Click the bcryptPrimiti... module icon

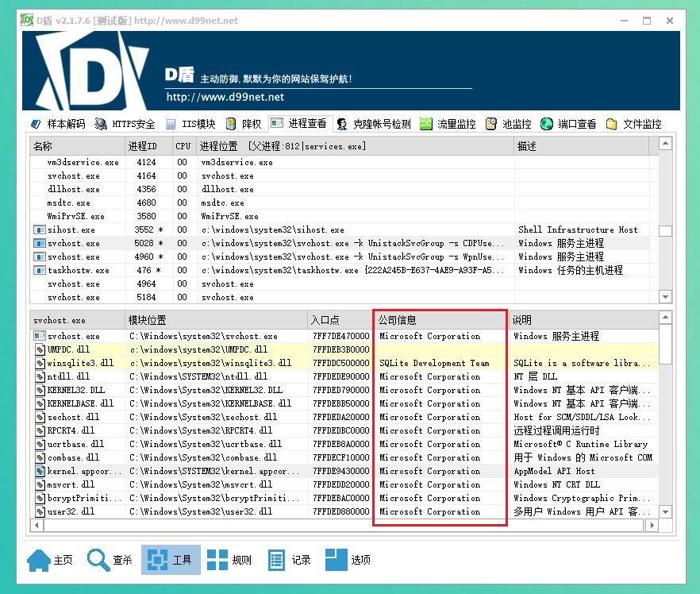tap(40, 498)
